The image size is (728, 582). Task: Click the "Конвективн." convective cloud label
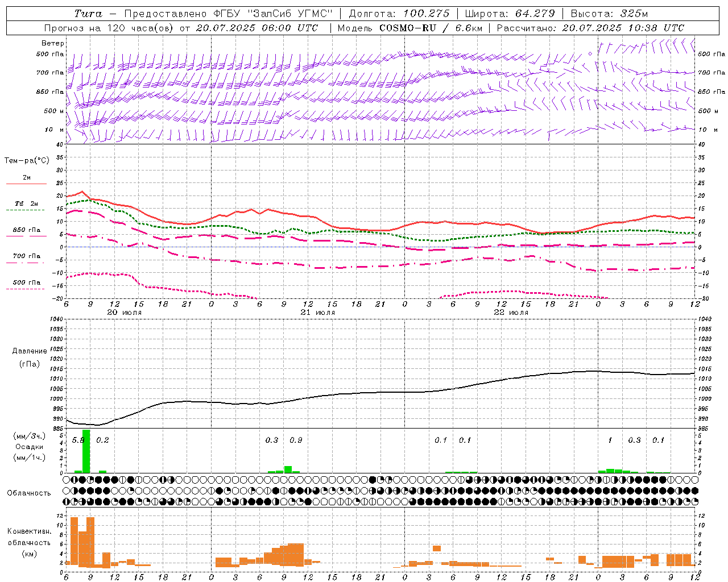point(29,531)
